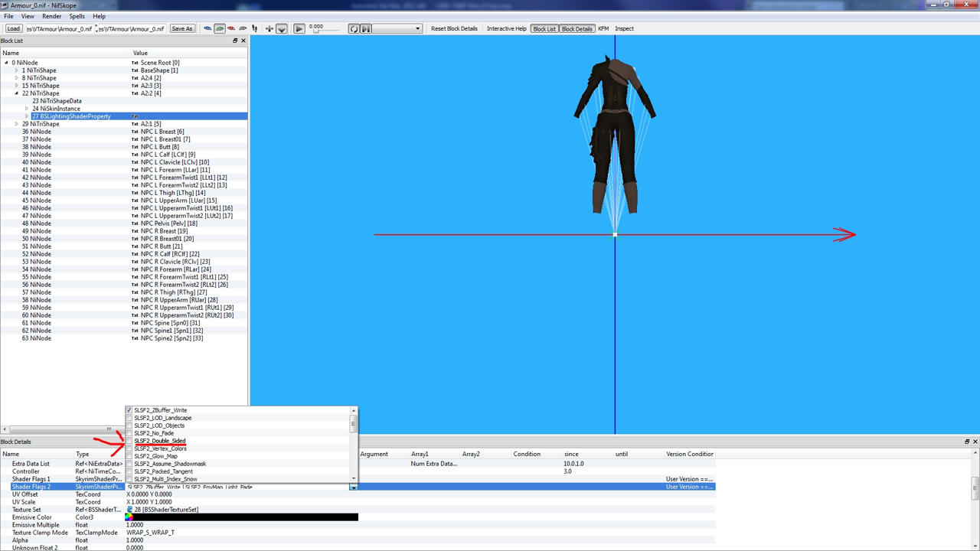Expand the 29 NiTriShape node
The image size is (980, 551).
tap(17, 124)
